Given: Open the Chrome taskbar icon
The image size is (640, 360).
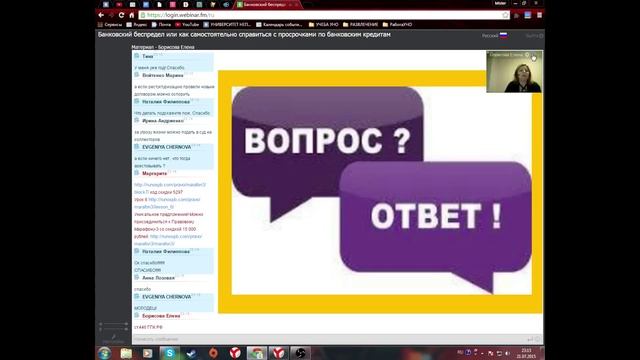Looking at the screenshot, I should (x=257, y=353).
